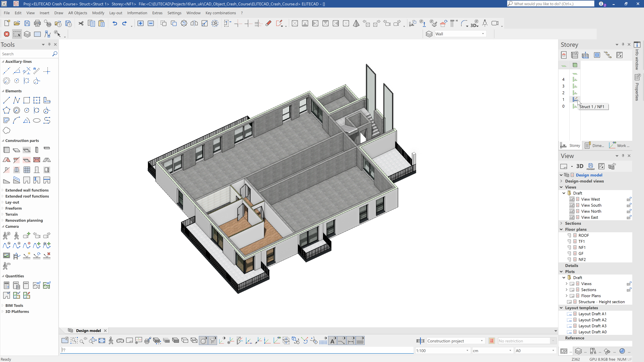The height and width of the screenshot is (362, 644).
Task: Open the File menu
Action: (x=7, y=13)
